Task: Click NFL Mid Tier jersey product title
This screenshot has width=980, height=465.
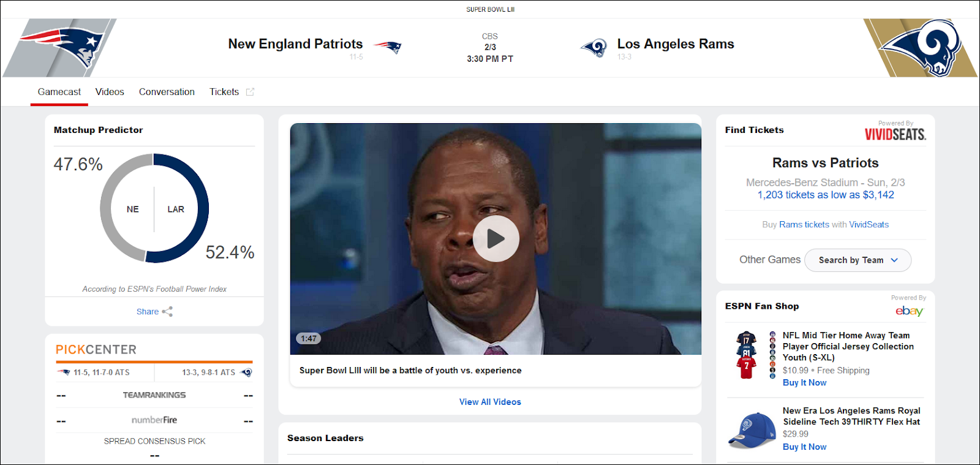Action: coord(848,346)
